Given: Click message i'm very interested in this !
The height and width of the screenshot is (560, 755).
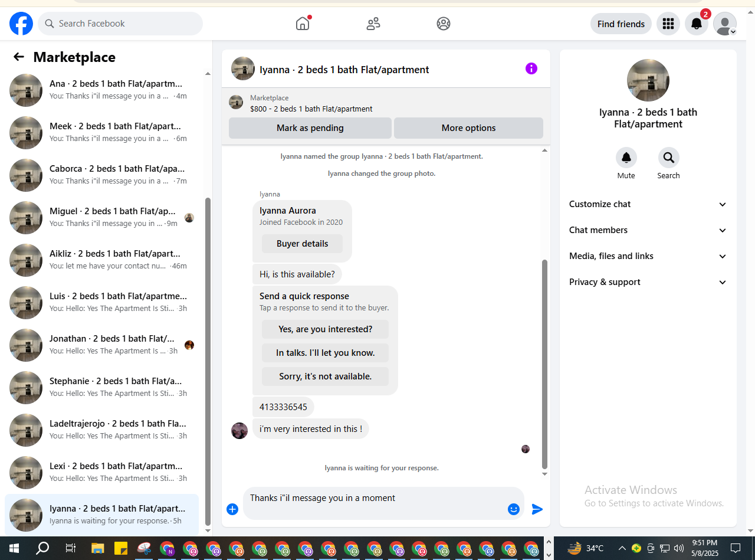Looking at the screenshot, I should (x=311, y=429).
